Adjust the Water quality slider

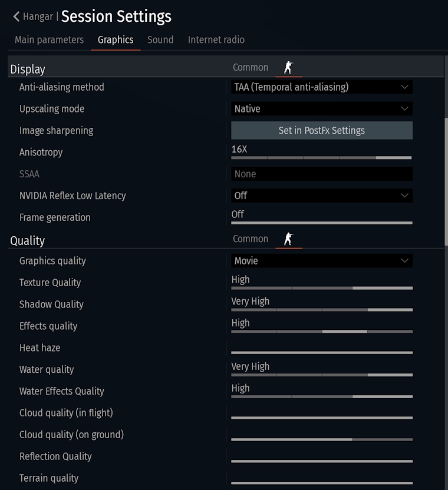[322, 375]
